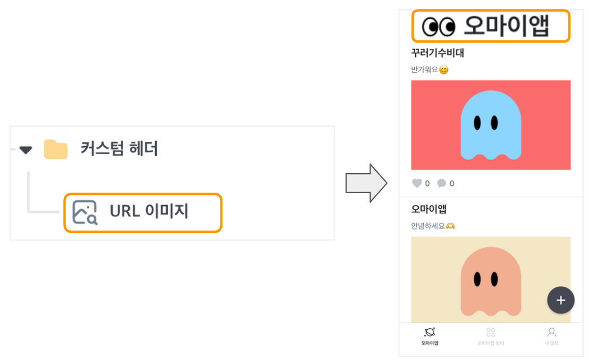The image size is (589, 364).
Task: Open the blue ghost image thumbnail
Action: 490,125
